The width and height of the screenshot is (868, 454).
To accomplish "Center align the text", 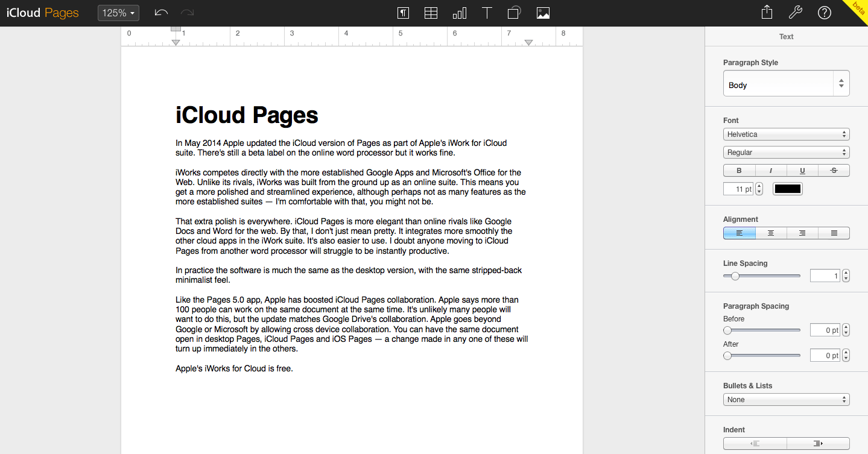I will [771, 233].
